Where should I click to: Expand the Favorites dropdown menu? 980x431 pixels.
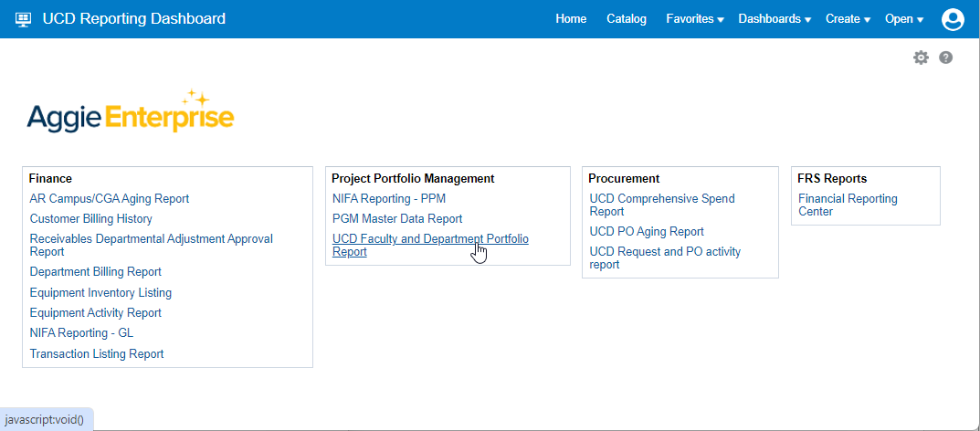[694, 19]
